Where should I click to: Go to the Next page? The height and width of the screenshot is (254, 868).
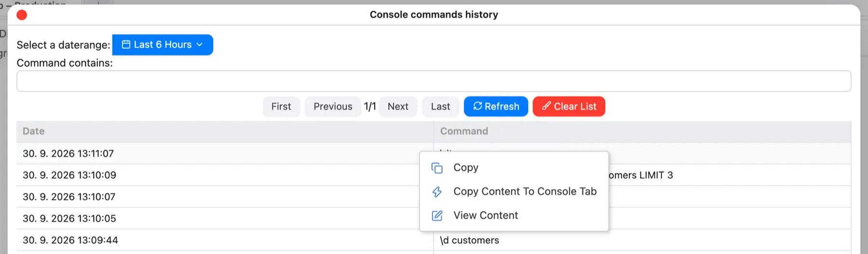point(398,107)
